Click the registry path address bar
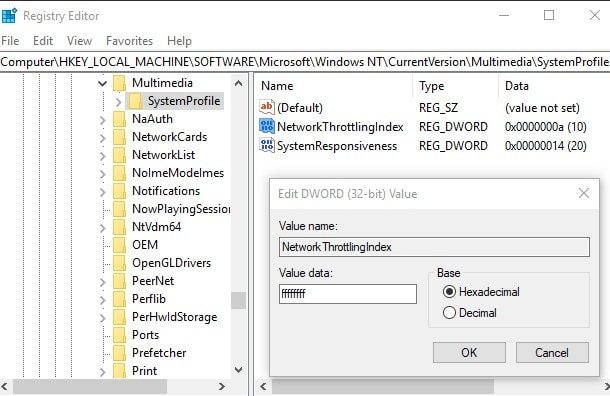 305,62
